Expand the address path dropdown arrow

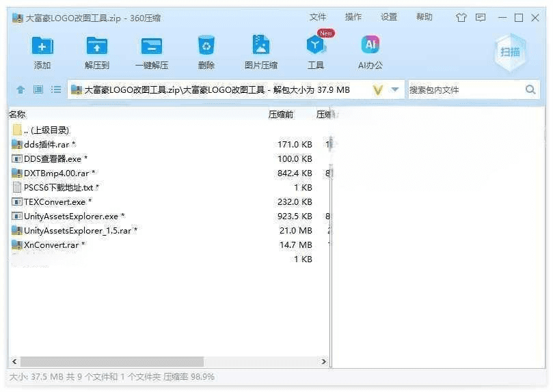pyautogui.click(x=395, y=89)
